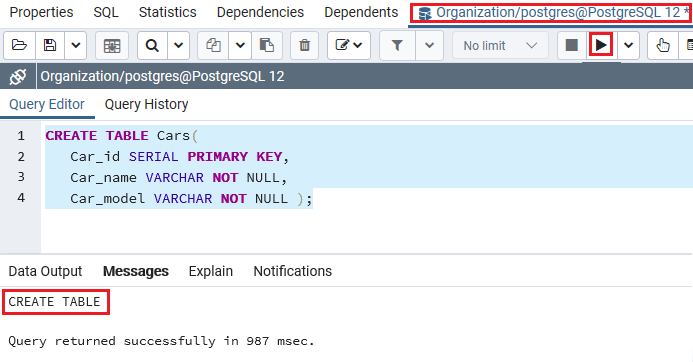The image size is (693, 362).
Task: Click the Organization/postgres@PostgreSQL 12 connection title bar text
Action: [x=162, y=76]
